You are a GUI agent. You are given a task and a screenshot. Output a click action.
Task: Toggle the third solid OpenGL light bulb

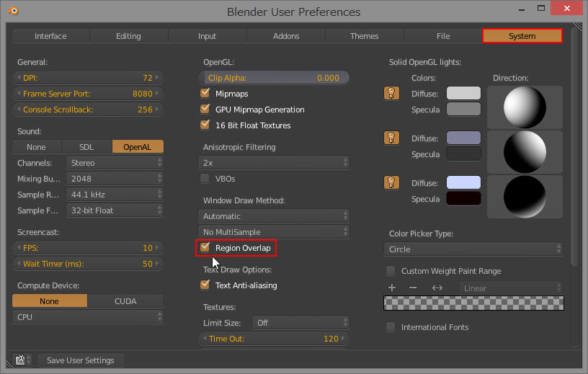[391, 183]
